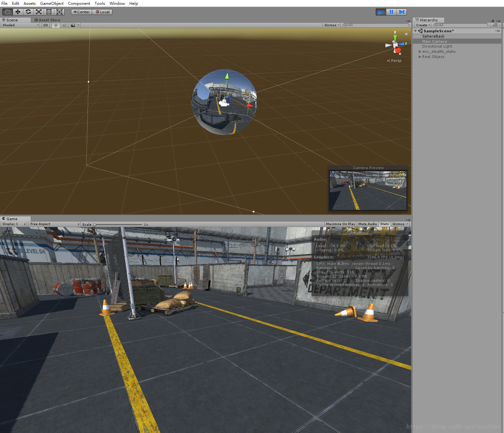Open the Help menu
Screen dimensions: 504x433
[x=134, y=4]
